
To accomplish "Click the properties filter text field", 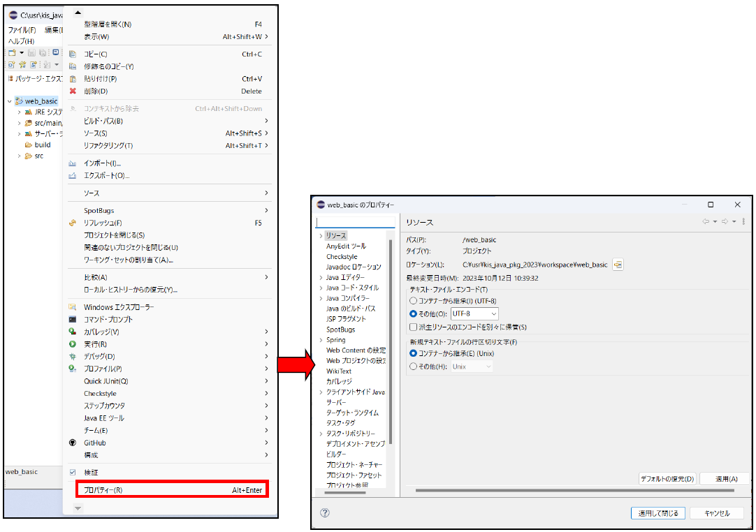I will [355, 223].
